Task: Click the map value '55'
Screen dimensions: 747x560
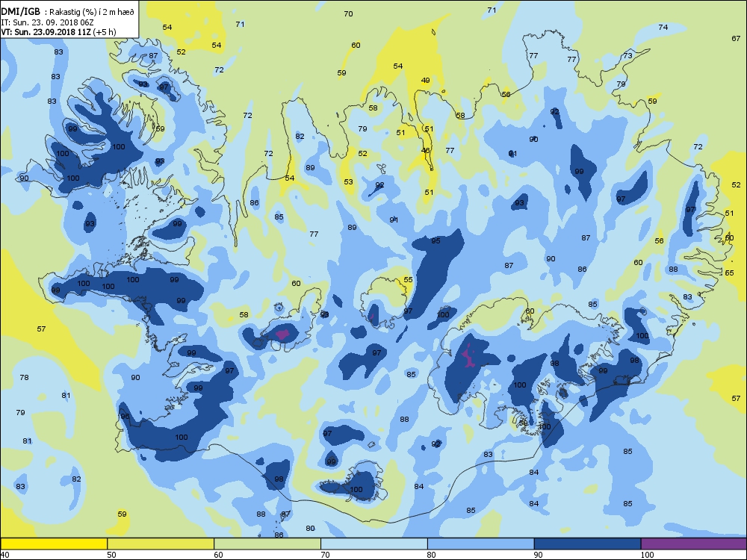Action: tap(409, 279)
